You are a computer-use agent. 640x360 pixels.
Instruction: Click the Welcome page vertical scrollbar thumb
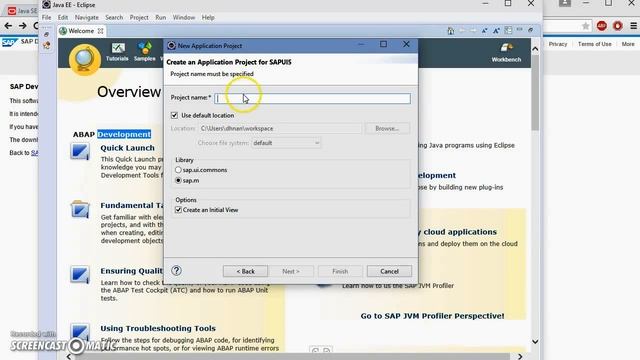point(535,92)
